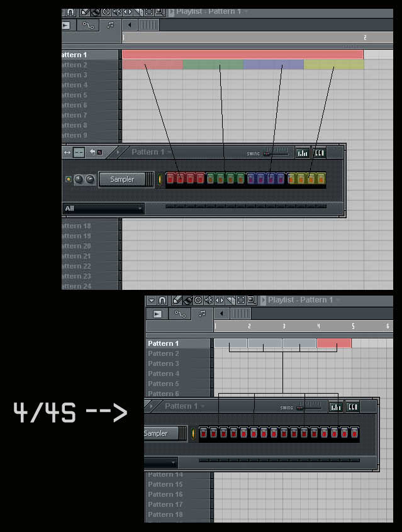Switch to automation clips tab in lower playlist

pos(179,313)
